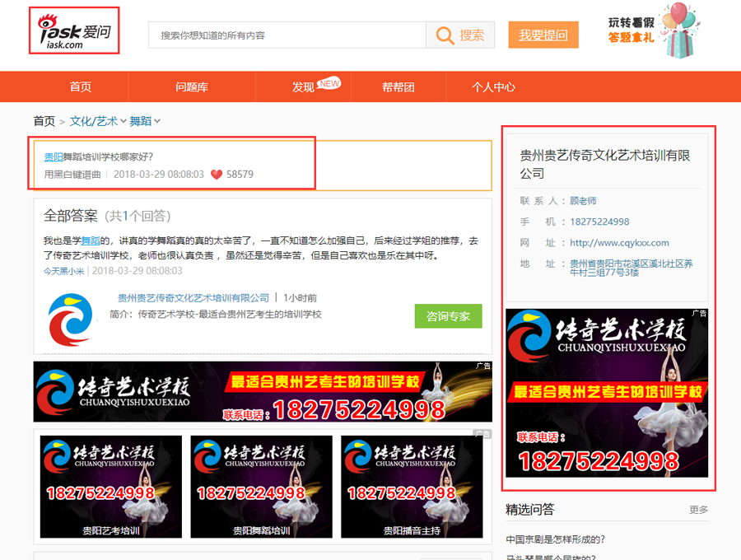
Task: Click the 搜索 button
Action: (x=460, y=35)
